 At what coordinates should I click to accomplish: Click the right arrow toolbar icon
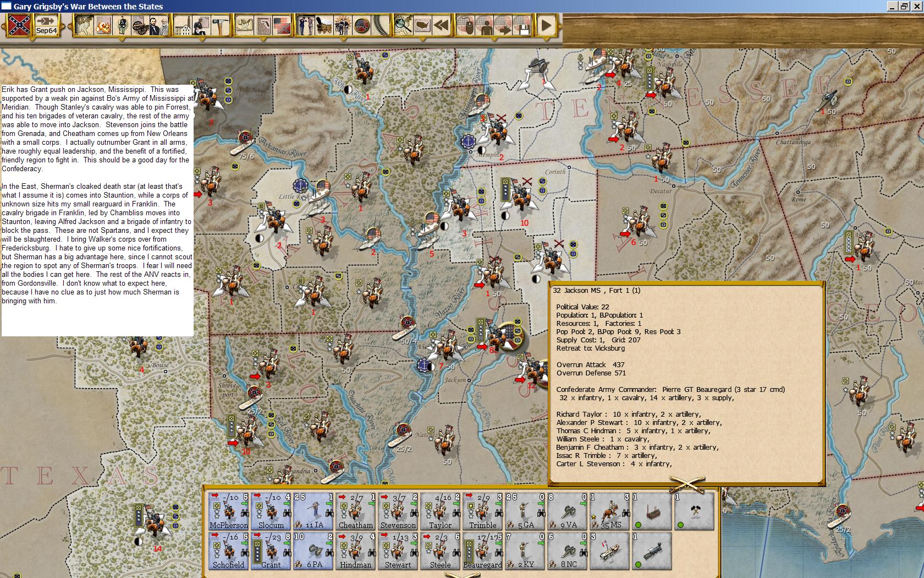pyautogui.click(x=504, y=25)
